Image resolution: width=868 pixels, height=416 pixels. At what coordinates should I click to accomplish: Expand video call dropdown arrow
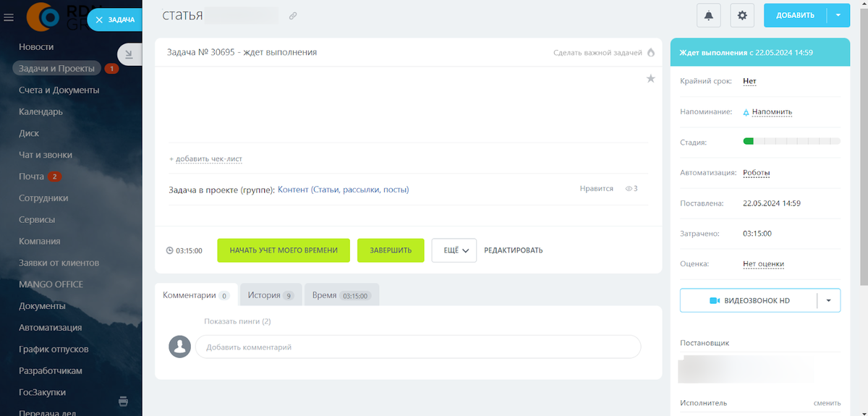click(x=829, y=300)
